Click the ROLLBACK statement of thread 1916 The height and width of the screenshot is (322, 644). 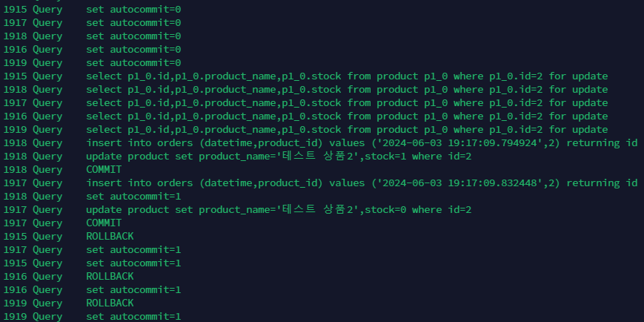(x=110, y=277)
